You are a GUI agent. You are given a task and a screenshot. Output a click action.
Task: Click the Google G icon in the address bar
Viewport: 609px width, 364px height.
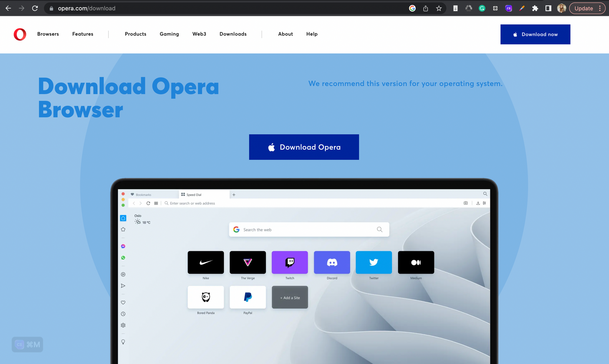click(412, 8)
